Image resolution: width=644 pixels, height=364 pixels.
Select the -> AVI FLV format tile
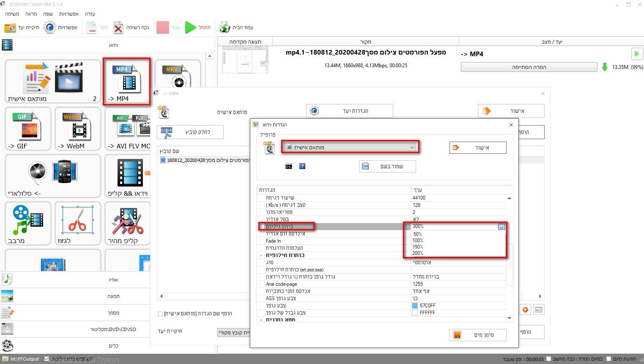coord(128,129)
